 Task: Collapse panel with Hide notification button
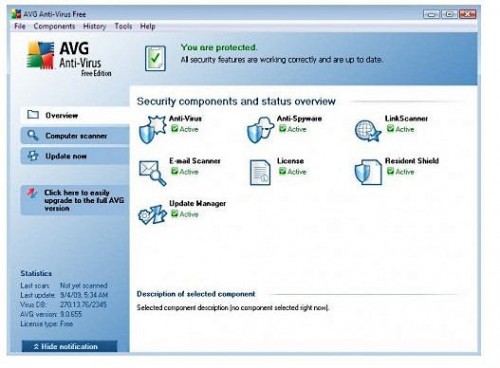(69, 346)
